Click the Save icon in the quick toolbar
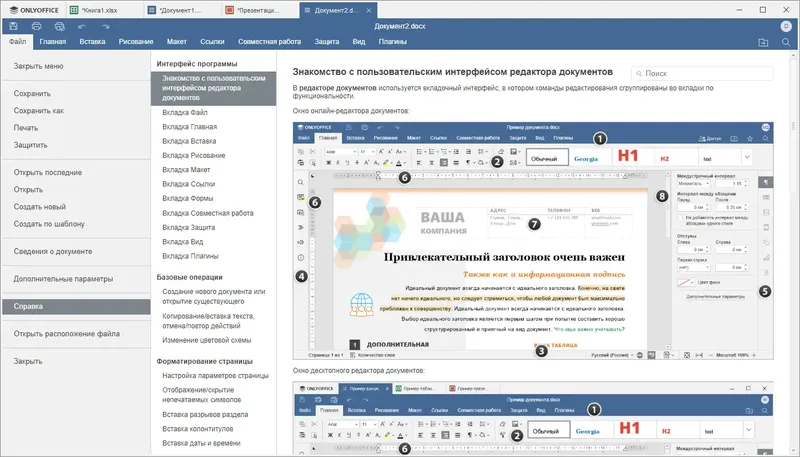The width and height of the screenshot is (800, 457). point(13,26)
